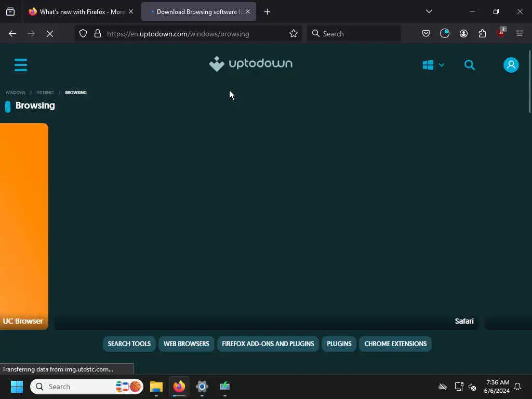This screenshot has width=532, height=399.
Task: Click the taskbar Search box
Action: [87, 387]
